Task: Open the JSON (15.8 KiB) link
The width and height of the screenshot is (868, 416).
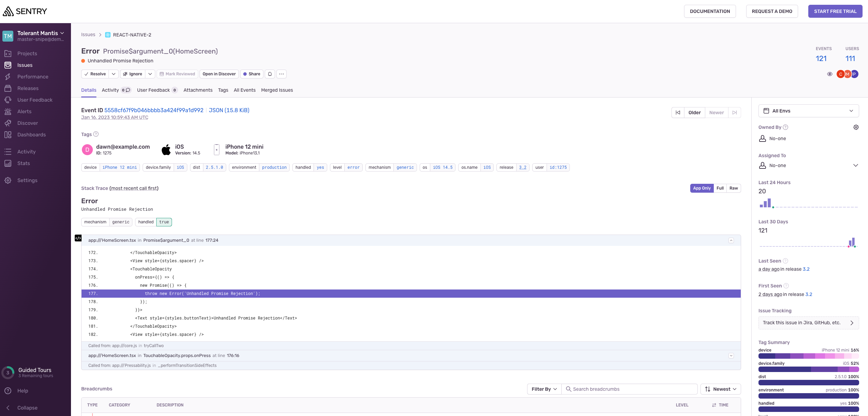Action: coord(229,110)
